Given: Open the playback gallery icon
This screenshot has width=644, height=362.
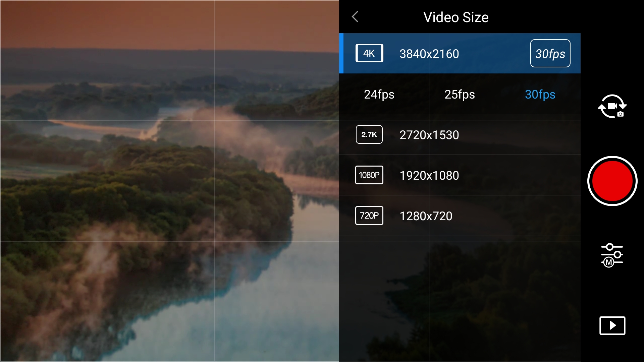Looking at the screenshot, I should click(612, 325).
